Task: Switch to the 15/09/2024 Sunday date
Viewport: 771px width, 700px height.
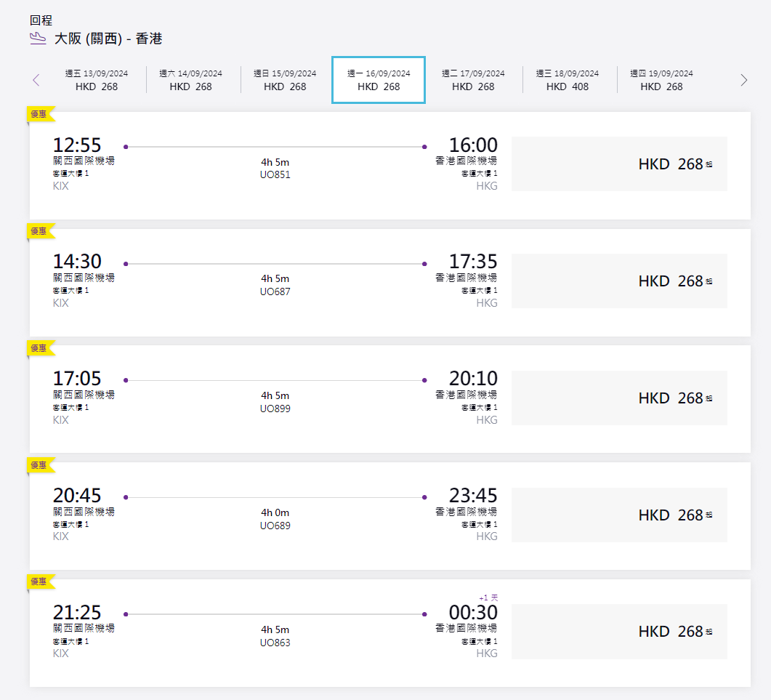Action: (285, 80)
